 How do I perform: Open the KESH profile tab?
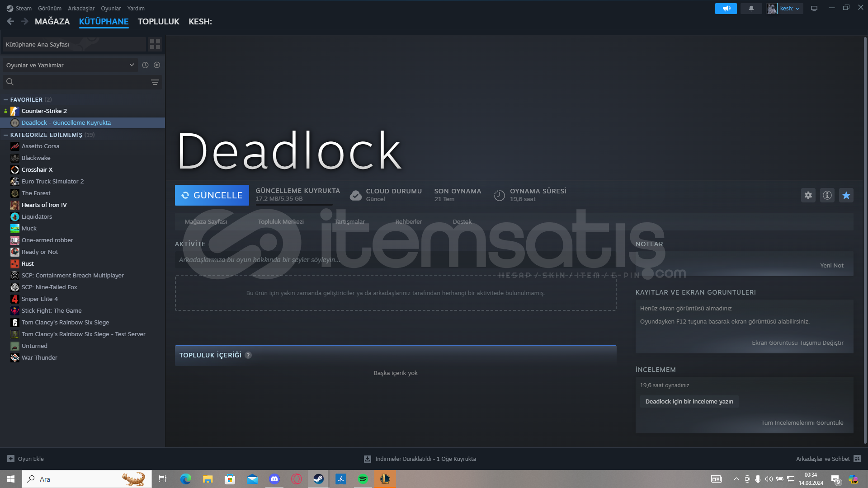pyautogui.click(x=200, y=22)
